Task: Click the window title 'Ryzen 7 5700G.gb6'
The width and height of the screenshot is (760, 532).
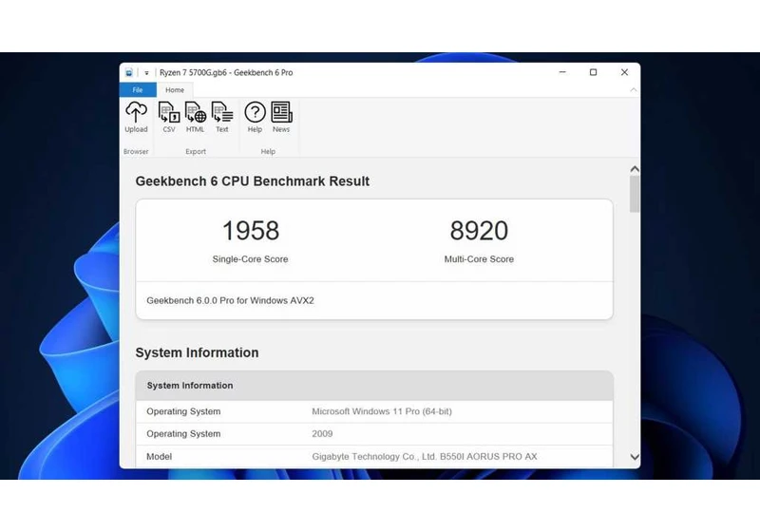Action: pyautogui.click(x=193, y=73)
